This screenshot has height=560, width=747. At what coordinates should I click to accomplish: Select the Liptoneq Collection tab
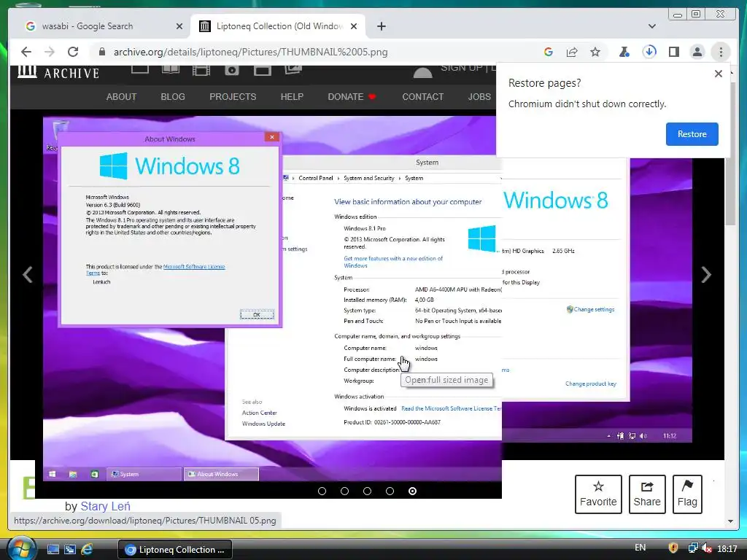point(278,26)
